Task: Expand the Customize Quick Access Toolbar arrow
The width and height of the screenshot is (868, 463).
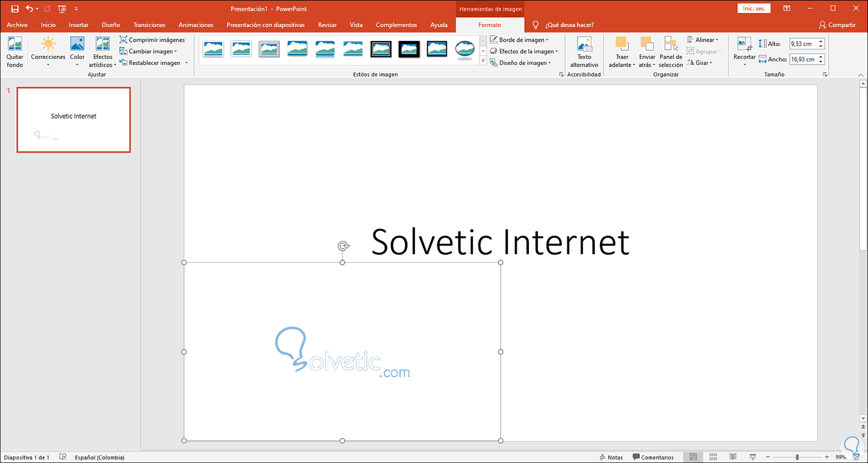Action: pyautogui.click(x=76, y=9)
